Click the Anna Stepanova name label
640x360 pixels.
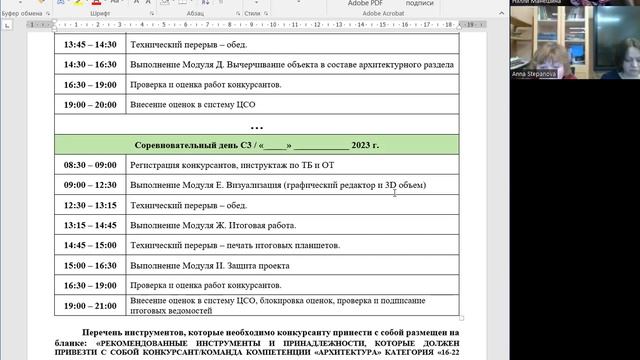[x=534, y=74]
